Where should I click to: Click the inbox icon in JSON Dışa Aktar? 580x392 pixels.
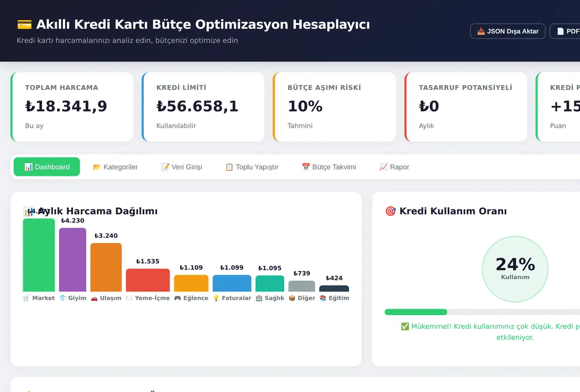tap(481, 31)
